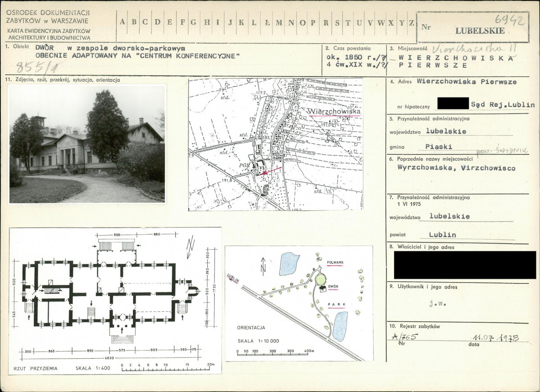
Task: Click the date '1 VI 1975' in field 7
Action: (409, 204)
